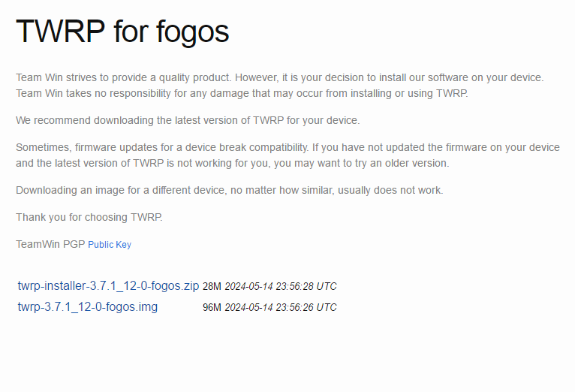
Task: Click the 'you may want to try an older version' line
Action: pyautogui.click(x=233, y=163)
